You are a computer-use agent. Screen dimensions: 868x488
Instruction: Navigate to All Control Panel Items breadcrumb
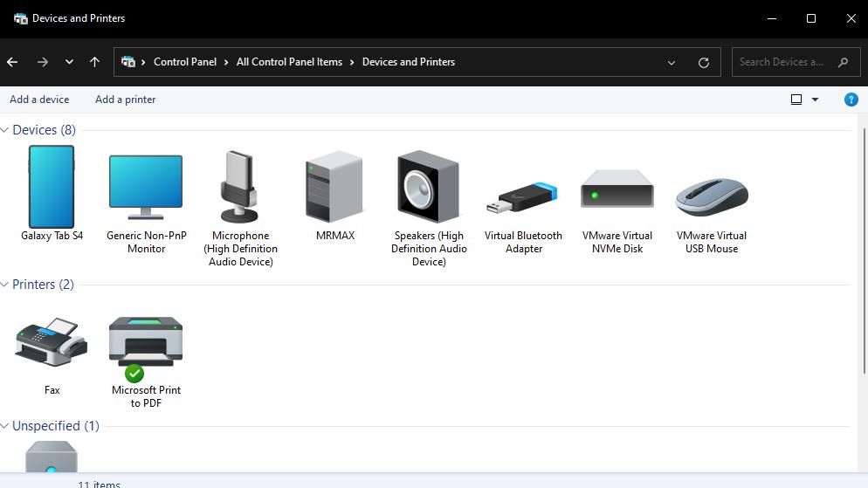click(x=289, y=62)
